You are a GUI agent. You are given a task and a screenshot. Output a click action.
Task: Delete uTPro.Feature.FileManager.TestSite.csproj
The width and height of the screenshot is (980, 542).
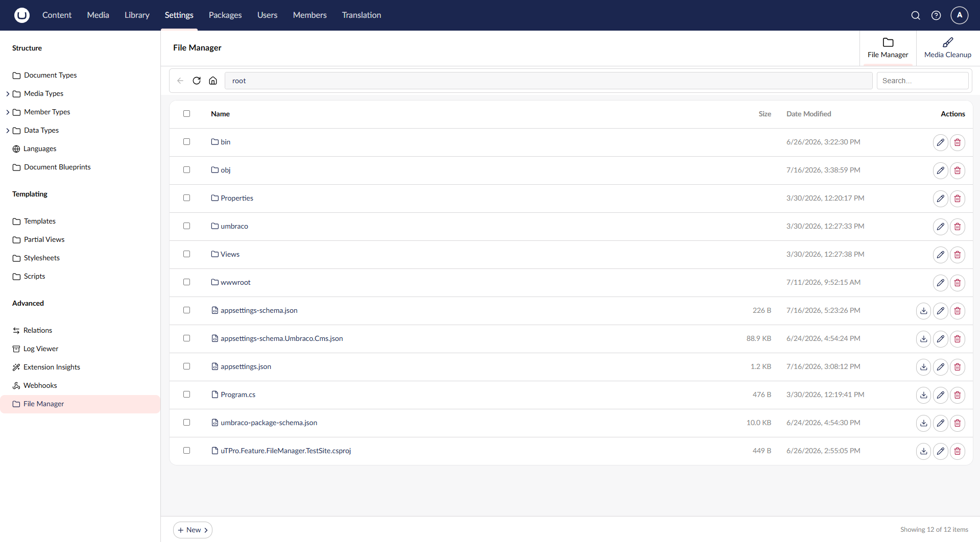pos(958,451)
